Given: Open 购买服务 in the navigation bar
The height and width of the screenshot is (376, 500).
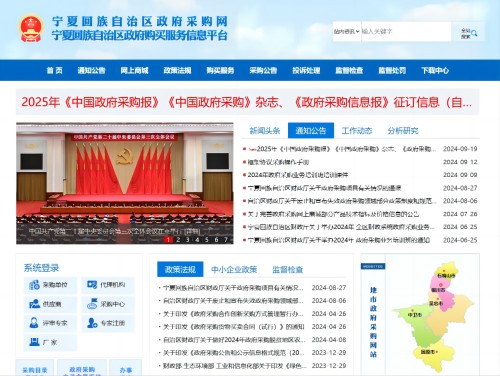Looking at the screenshot, I should 220,70.
